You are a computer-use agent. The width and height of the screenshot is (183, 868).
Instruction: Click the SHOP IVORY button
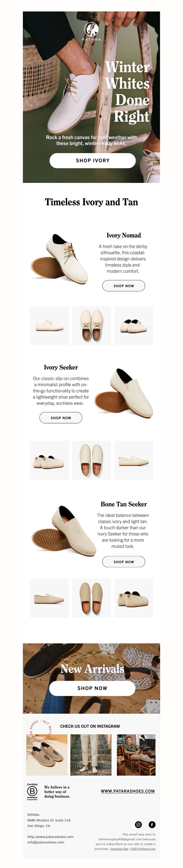[x=92, y=160]
